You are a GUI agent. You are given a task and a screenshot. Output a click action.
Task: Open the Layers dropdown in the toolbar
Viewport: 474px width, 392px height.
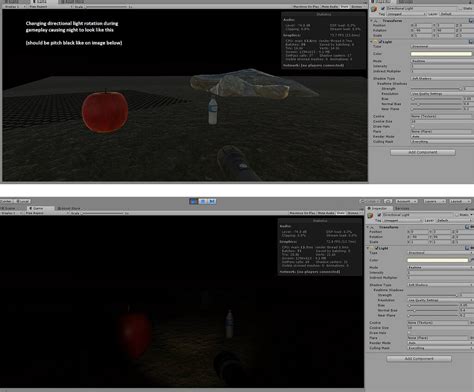tap(435, 201)
